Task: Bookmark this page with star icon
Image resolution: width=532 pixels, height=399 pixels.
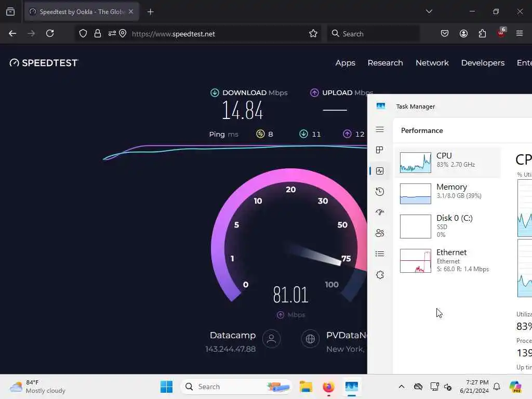Action: (x=313, y=33)
